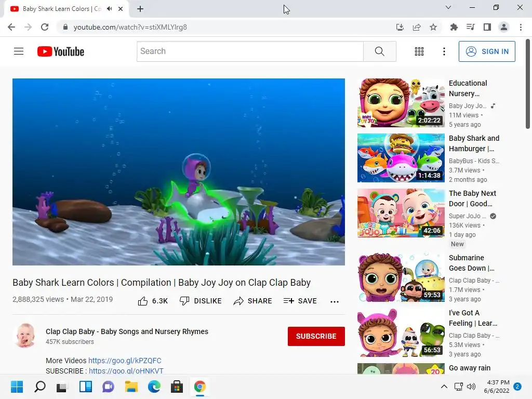Launch Microsoft Edge from taskbar
The height and width of the screenshot is (399, 532).
154,387
